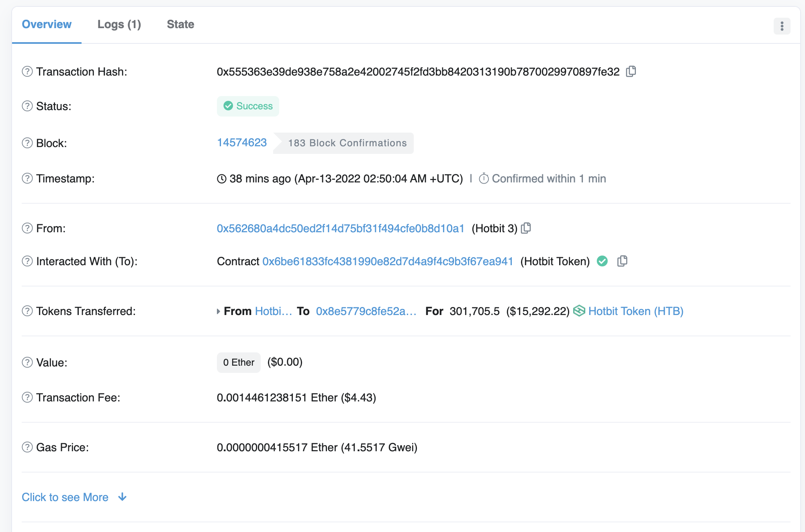The width and height of the screenshot is (805, 532).
Task: Open contract address 0x6be61833fc43 link
Action: click(x=388, y=261)
